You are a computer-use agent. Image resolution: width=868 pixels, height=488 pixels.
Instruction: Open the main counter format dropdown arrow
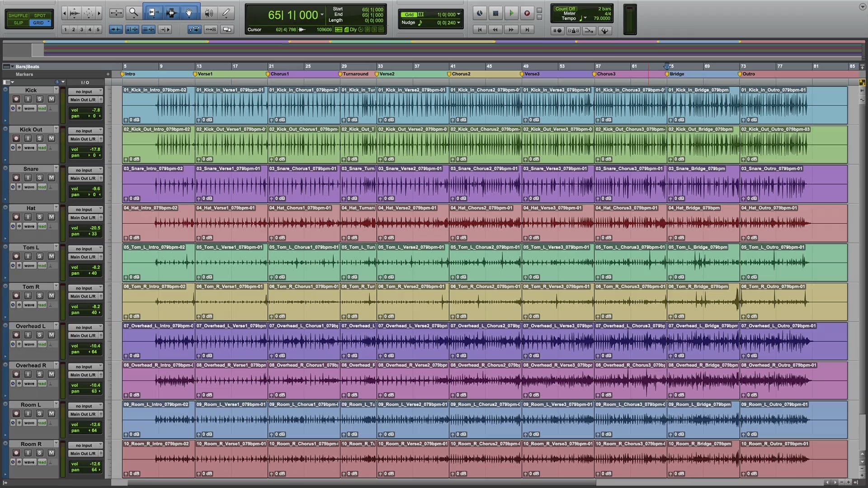point(322,15)
